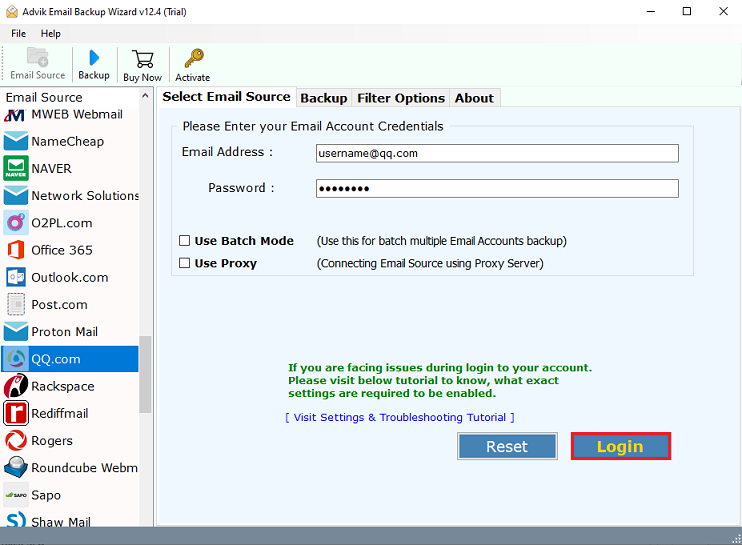Image resolution: width=742 pixels, height=545 pixels.
Task: Select MWEB Webmail text in list
Action: (x=77, y=114)
